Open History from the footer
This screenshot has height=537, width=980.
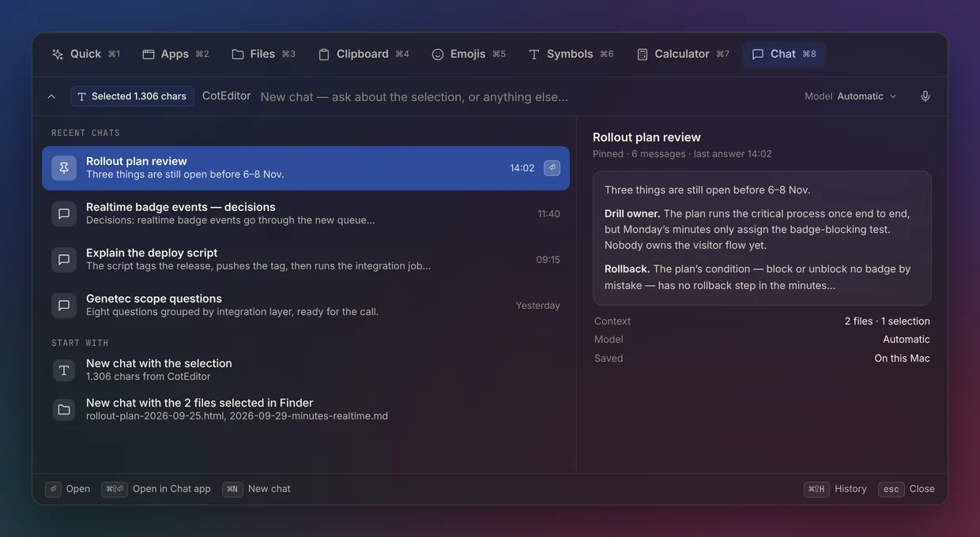point(835,489)
